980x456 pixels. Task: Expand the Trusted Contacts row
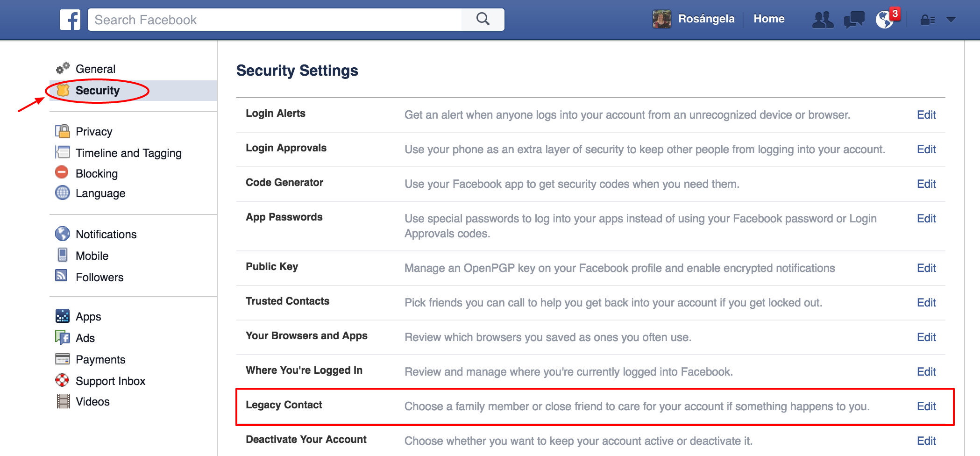coord(288,301)
